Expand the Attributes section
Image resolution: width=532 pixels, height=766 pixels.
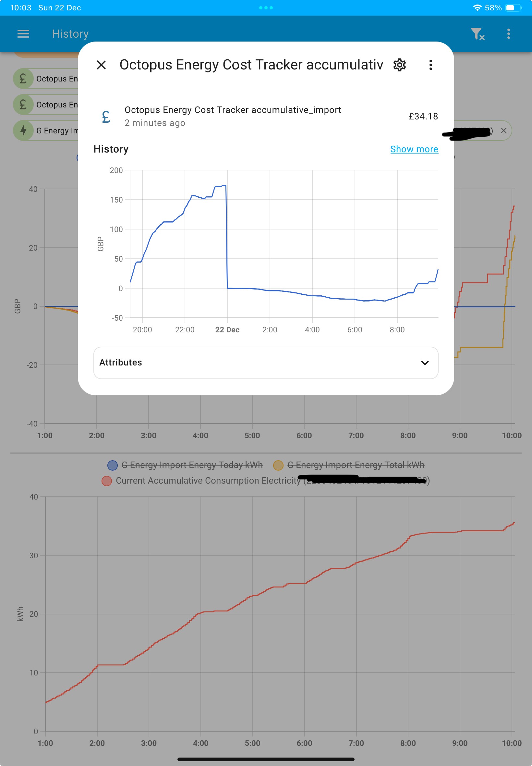point(266,363)
